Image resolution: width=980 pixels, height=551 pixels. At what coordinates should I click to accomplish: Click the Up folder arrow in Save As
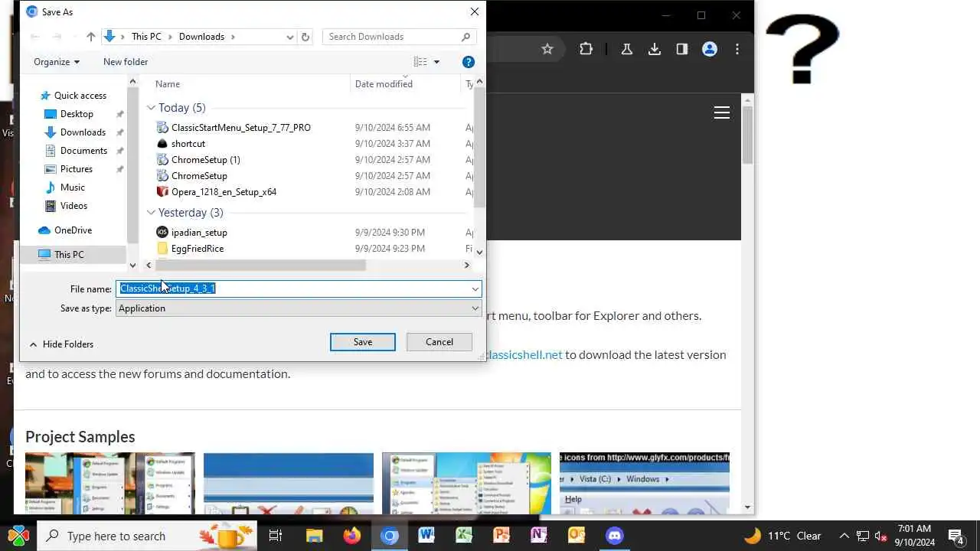click(91, 37)
